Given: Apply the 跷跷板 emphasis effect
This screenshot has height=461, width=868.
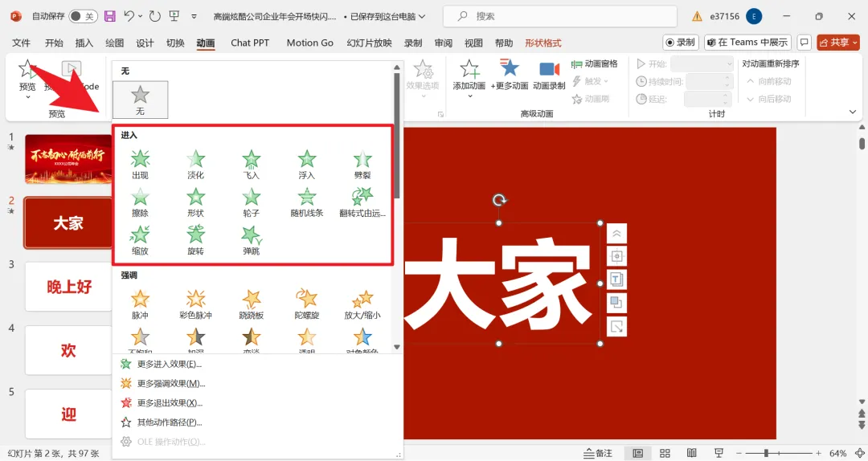Looking at the screenshot, I should coord(252,304).
